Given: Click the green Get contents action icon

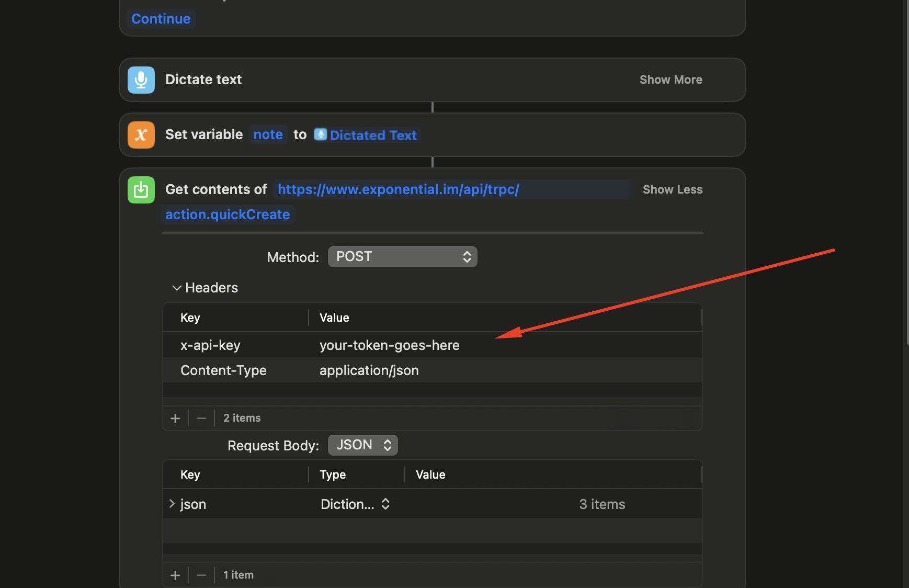Looking at the screenshot, I should click(141, 190).
